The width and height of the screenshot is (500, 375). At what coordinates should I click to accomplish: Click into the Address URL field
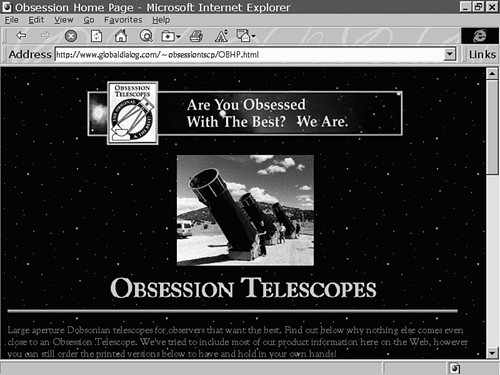249,54
